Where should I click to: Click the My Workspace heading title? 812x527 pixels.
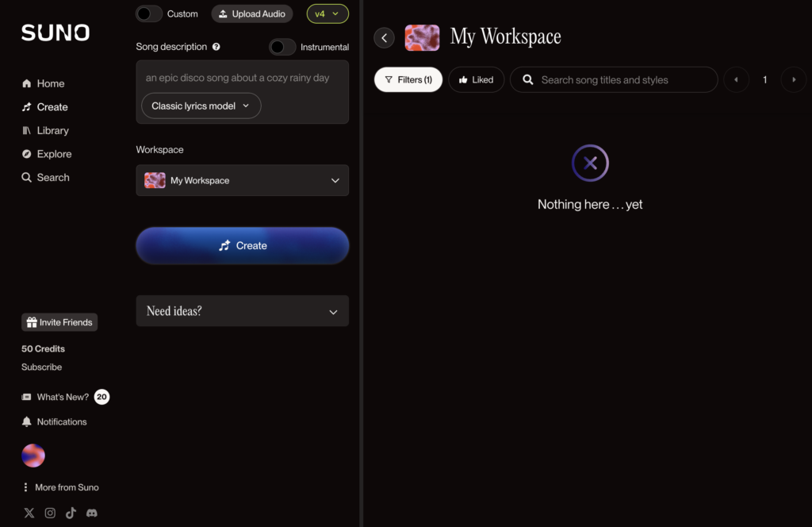click(x=505, y=37)
